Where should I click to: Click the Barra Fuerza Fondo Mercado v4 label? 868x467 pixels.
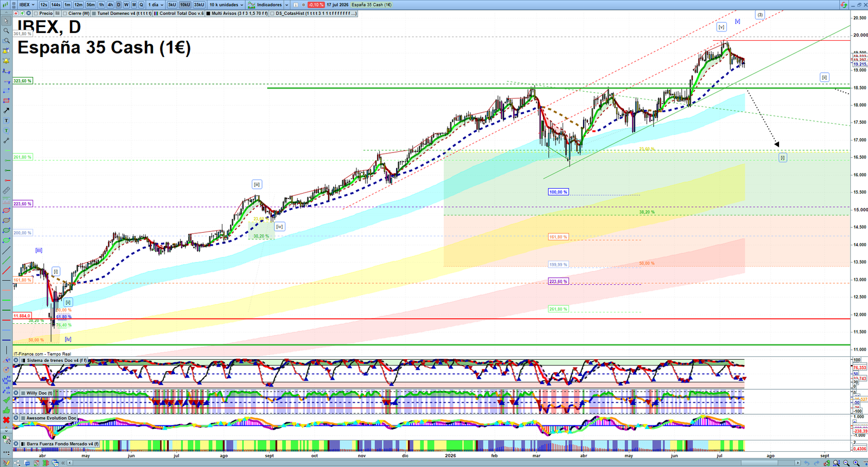click(x=62, y=444)
